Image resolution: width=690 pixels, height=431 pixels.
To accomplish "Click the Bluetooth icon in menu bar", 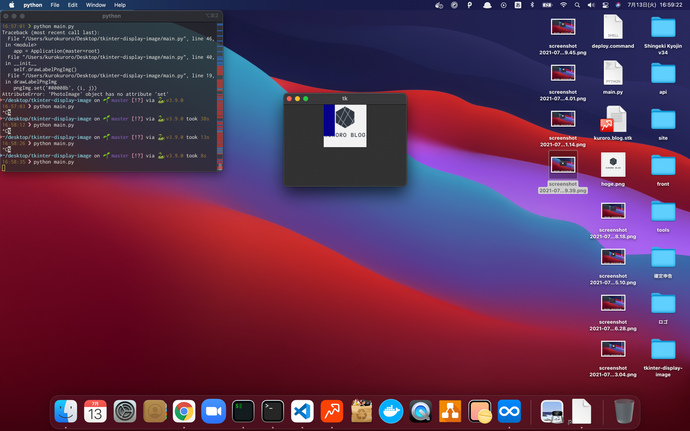I will click(x=532, y=5).
